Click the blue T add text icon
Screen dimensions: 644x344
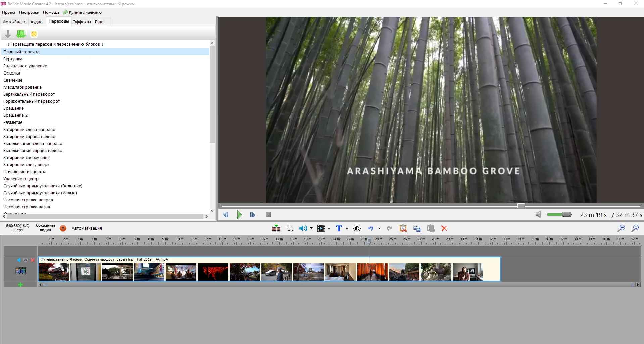(x=339, y=228)
